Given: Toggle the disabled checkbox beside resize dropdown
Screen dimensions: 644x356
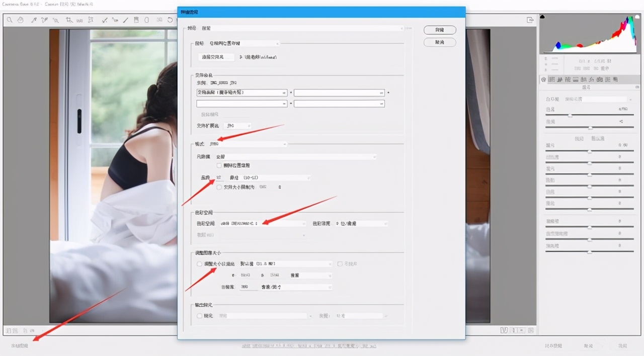Looking at the screenshot, I should (x=340, y=263).
